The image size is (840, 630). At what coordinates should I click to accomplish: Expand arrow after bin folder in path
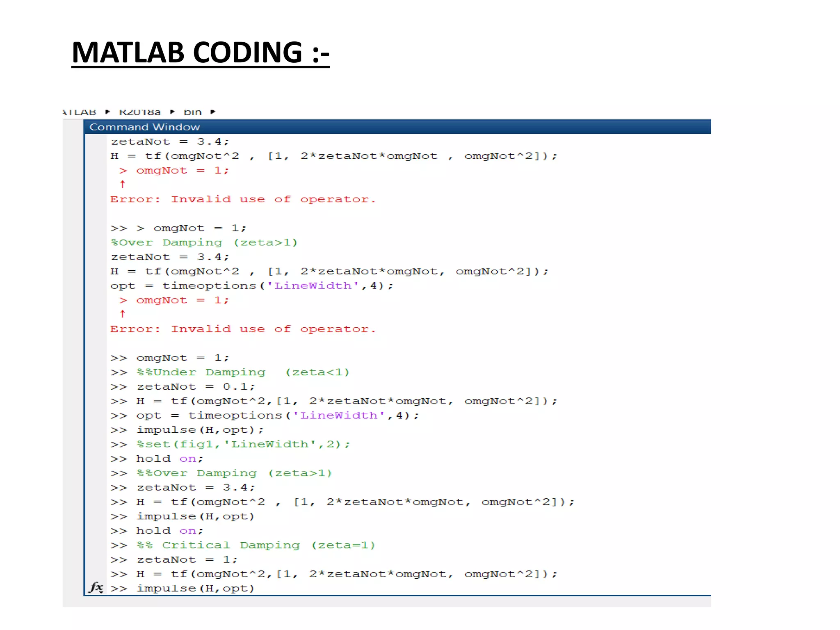[x=213, y=112]
